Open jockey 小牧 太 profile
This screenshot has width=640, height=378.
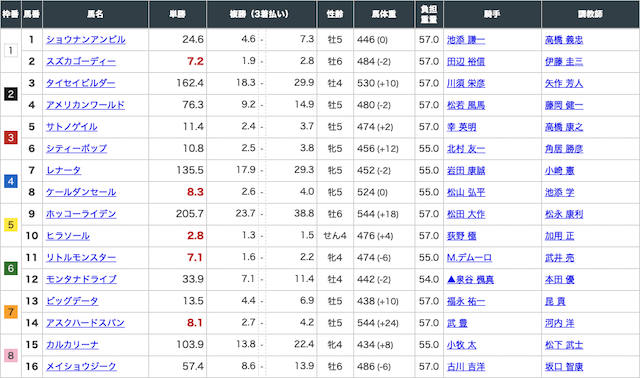461,345
